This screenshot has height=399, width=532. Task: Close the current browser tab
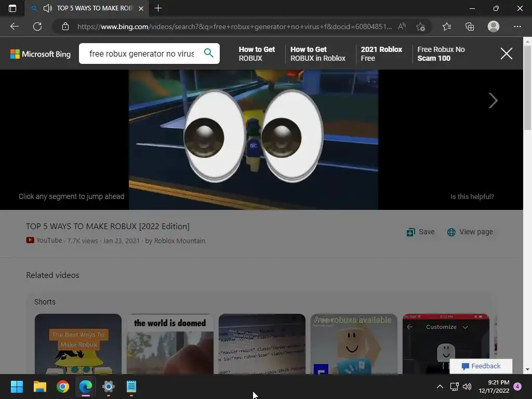[x=141, y=8]
